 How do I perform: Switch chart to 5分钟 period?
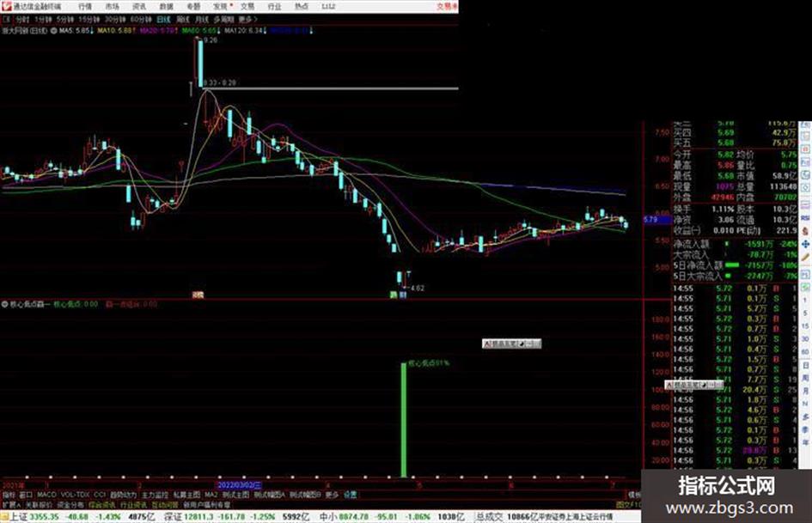(65, 19)
